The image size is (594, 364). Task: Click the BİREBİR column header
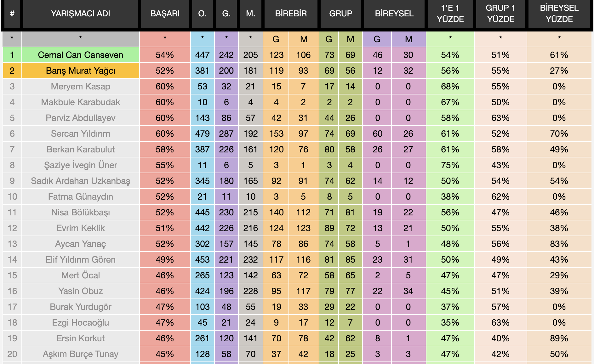coord(291,14)
